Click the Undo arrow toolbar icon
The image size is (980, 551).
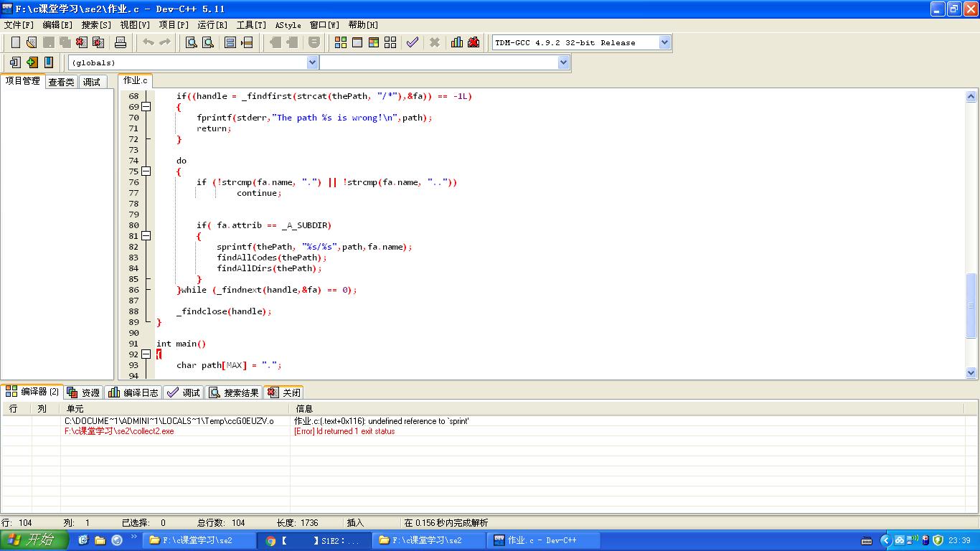(148, 43)
